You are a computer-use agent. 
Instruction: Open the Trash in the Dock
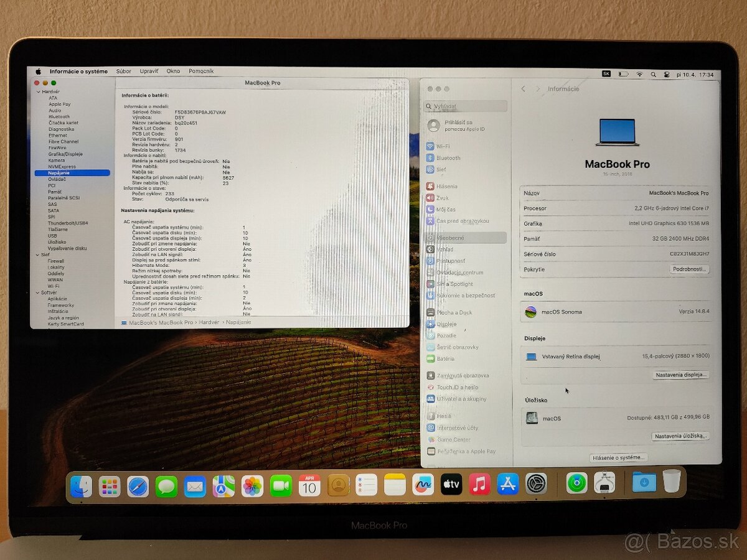tap(672, 481)
